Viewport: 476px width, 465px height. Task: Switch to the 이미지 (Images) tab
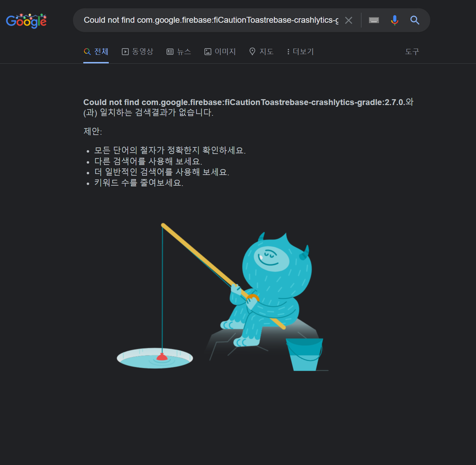point(220,52)
